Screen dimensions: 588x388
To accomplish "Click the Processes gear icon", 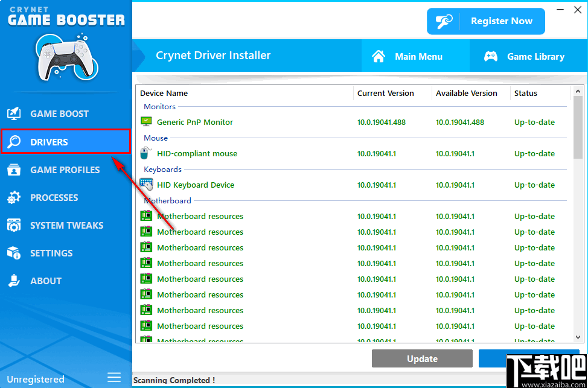I will (x=14, y=197).
